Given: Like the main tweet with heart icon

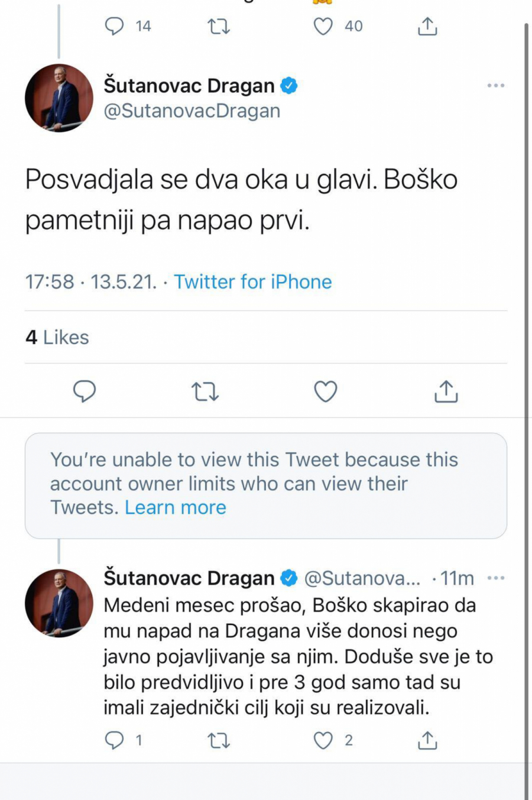Looking at the screenshot, I should pos(325,391).
